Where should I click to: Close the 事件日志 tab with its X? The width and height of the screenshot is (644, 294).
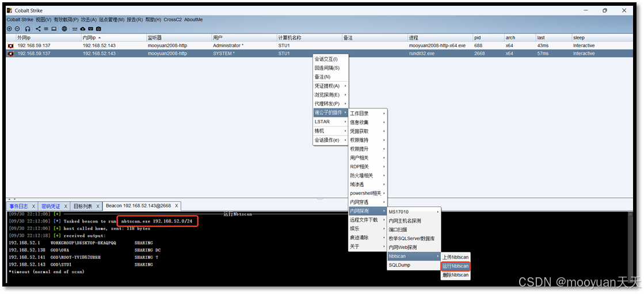(33, 206)
